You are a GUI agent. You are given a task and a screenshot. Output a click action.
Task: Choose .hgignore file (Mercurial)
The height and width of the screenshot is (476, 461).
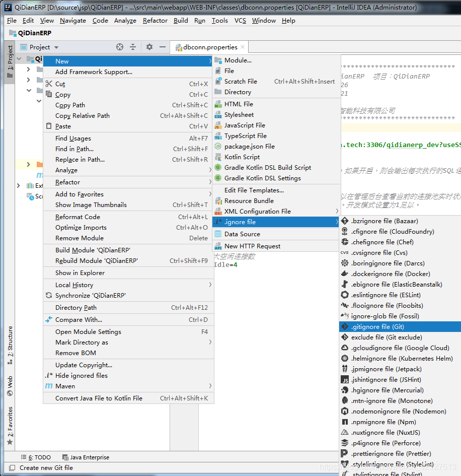point(400,390)
